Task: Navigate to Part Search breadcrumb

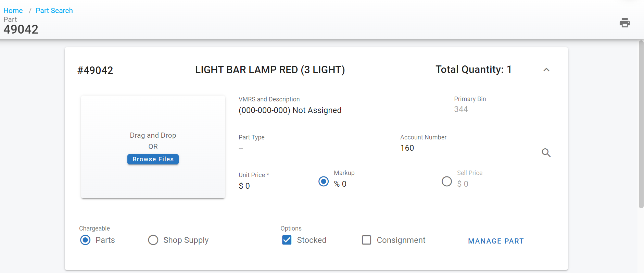Action: coord(54,11)
